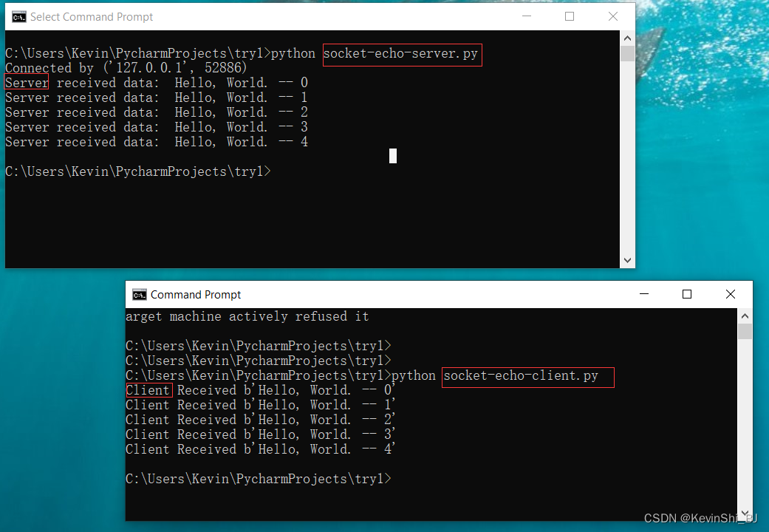769x532 pixels.
Task: Close the Select Command Prompt window
Action: click(613, 17)
